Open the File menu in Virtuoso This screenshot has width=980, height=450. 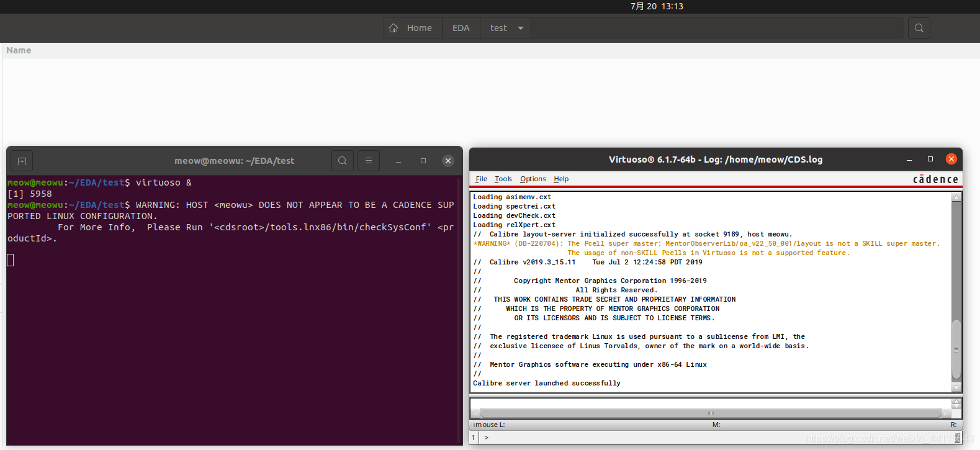click(x=481, y=179)
